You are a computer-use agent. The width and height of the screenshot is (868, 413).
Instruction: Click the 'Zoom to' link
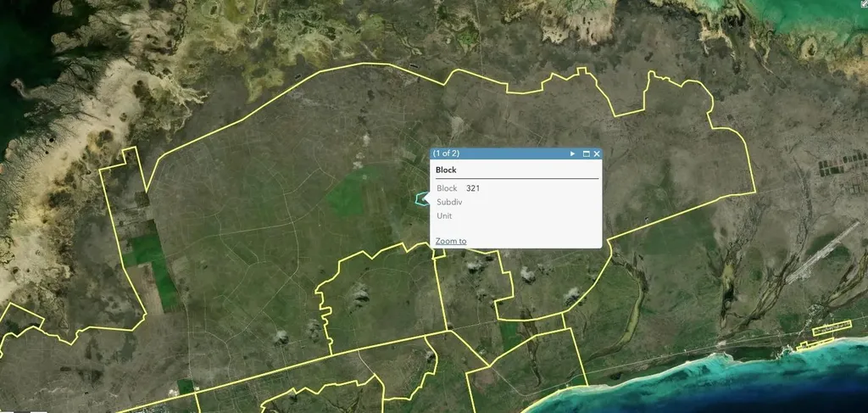click(450, 241)
